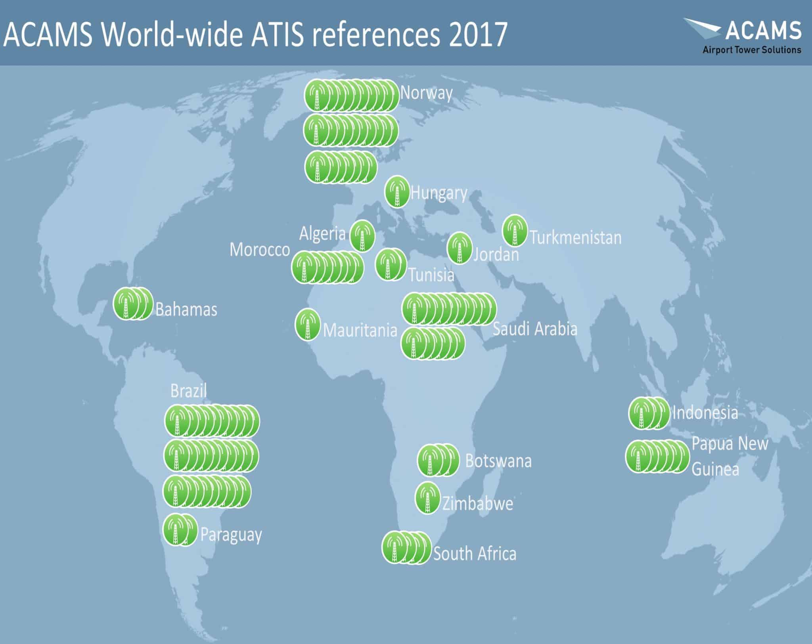Click the 'Jordan' country label
812x644 pixels.
[496, 254]
